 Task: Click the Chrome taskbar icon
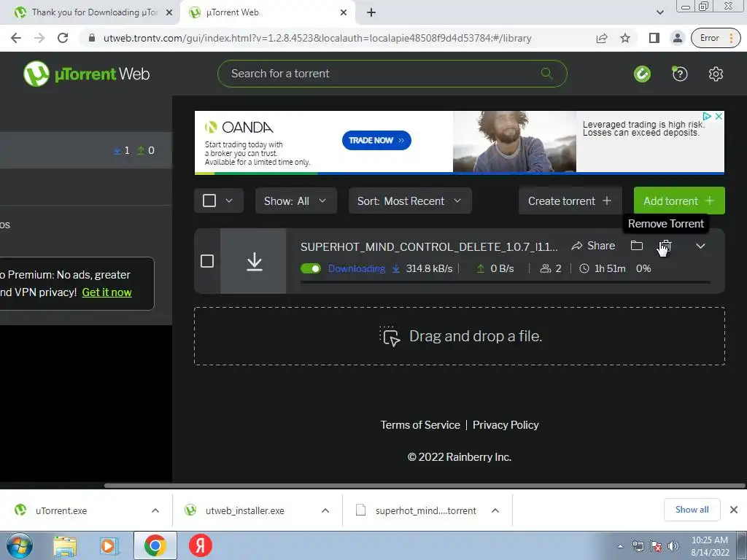155,545
